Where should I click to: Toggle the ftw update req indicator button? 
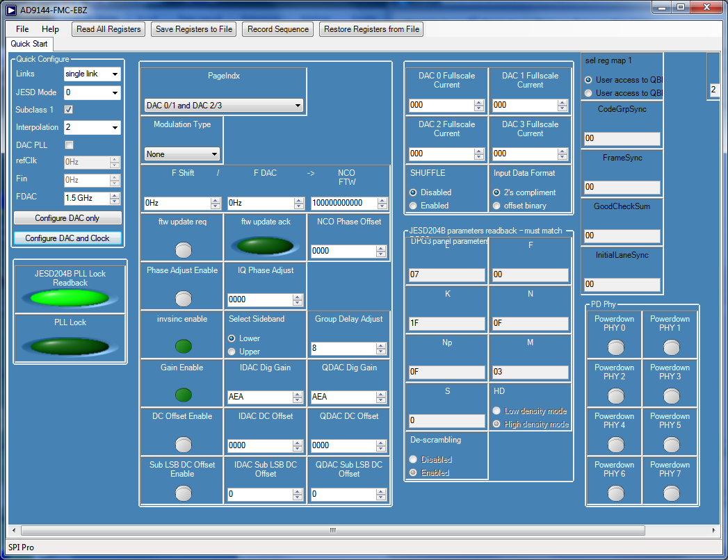pyautogui.click(x=182, y=249)
